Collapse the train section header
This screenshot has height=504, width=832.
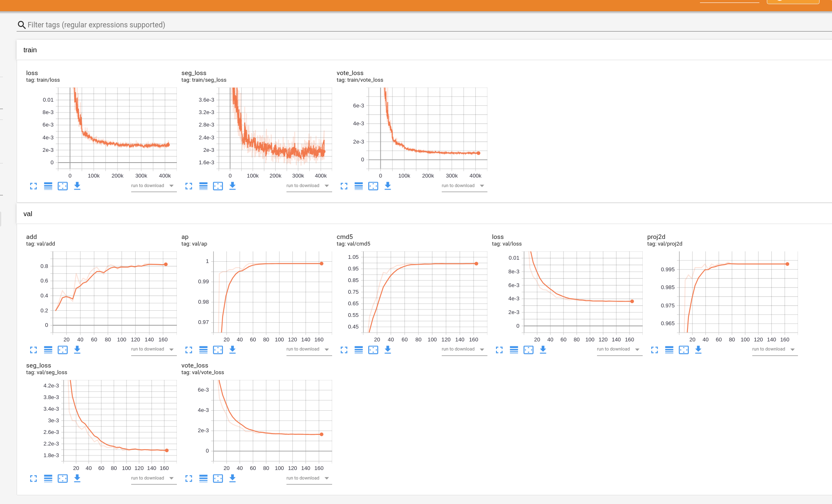pyautogui.click(x=30, y=50)
